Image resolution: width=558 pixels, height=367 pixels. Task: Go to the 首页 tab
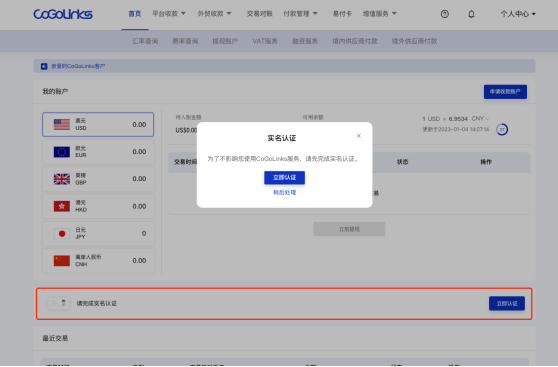click(135, 14)
